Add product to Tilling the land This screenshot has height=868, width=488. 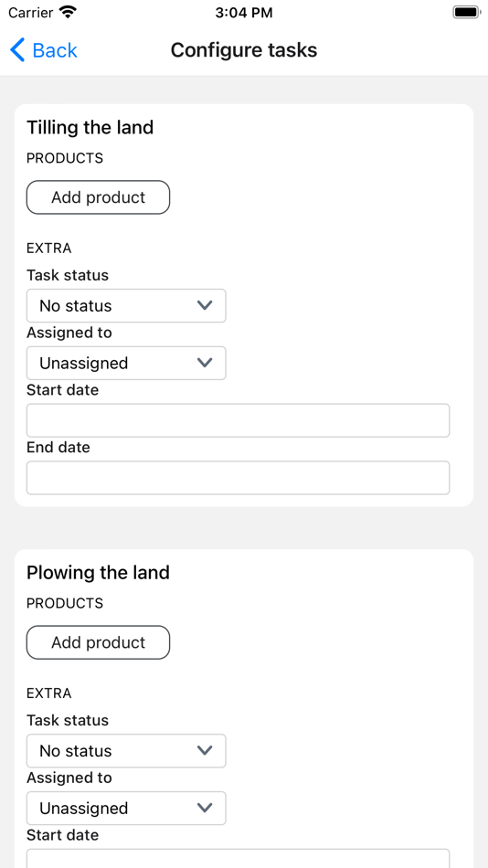[98, 197]
